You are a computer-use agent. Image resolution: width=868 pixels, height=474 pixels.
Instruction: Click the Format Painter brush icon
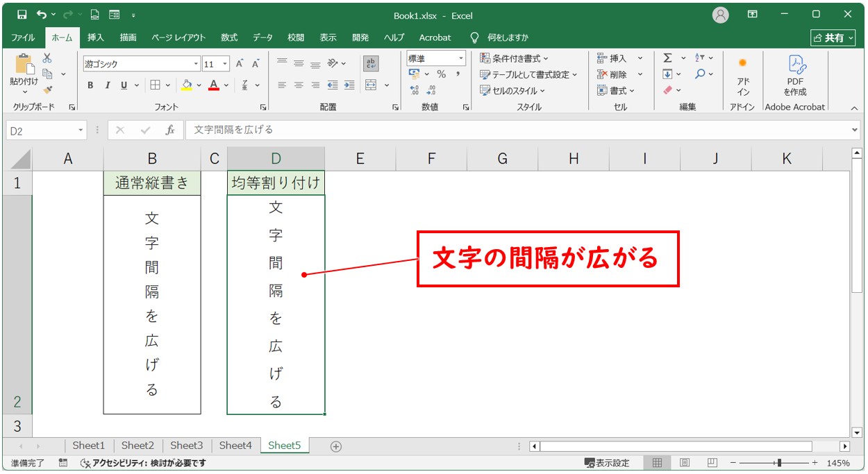pyautogui.click(x=47, y=90)
